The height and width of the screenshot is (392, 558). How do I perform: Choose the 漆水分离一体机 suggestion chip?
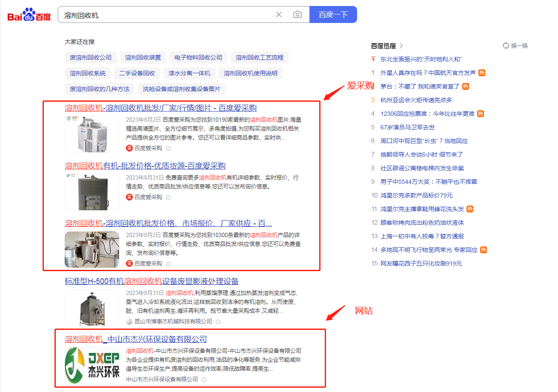pos(189,73)
